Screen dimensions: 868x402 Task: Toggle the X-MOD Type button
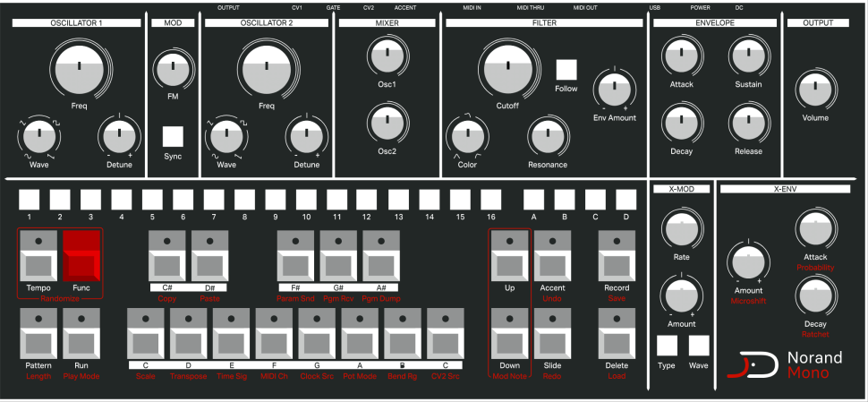tap(667, 345)
